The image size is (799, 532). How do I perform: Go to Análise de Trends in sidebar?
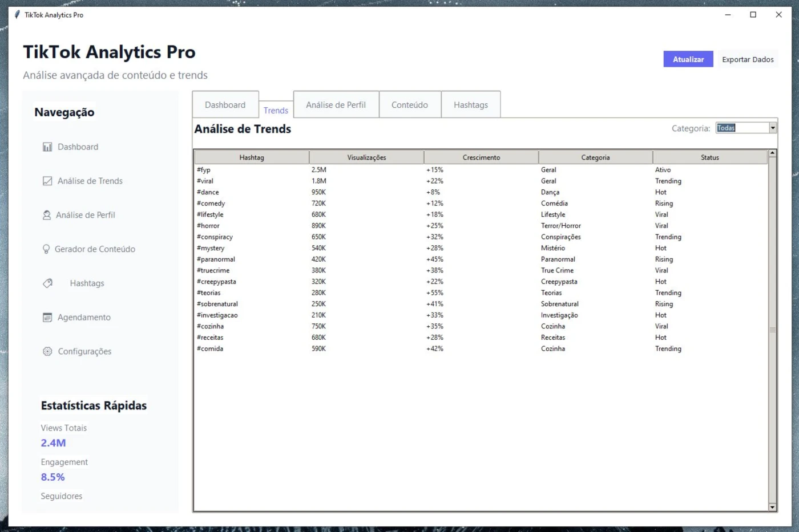90,181
